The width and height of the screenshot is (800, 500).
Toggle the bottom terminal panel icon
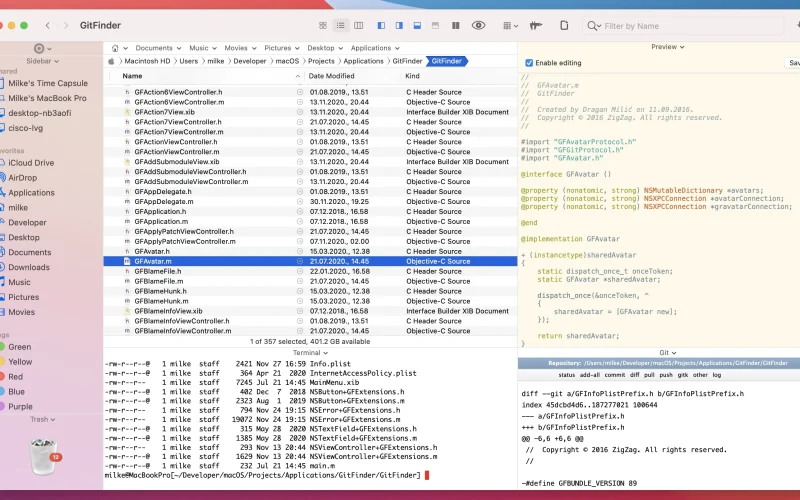417,26
